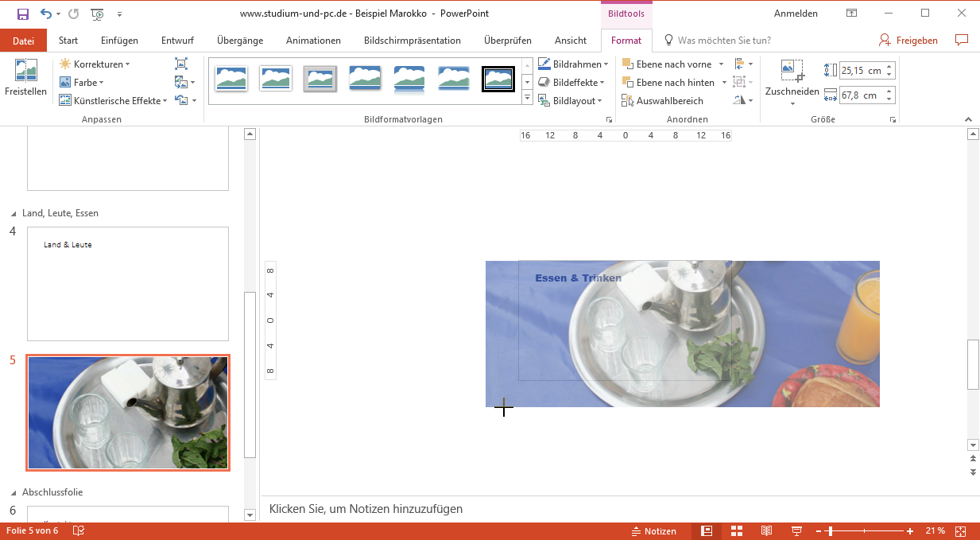
Task: Click the Save icon in the quick access toolbar
Action: click(x=23, y=14)
